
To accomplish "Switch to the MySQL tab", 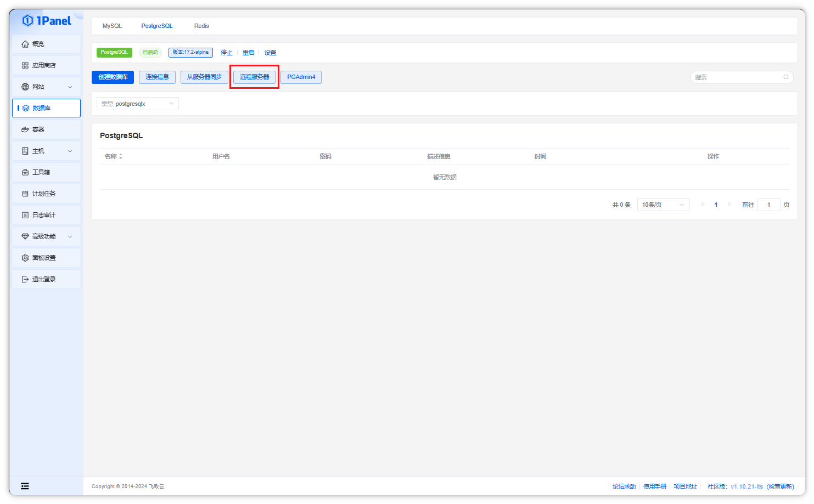I will pos(112,26).
